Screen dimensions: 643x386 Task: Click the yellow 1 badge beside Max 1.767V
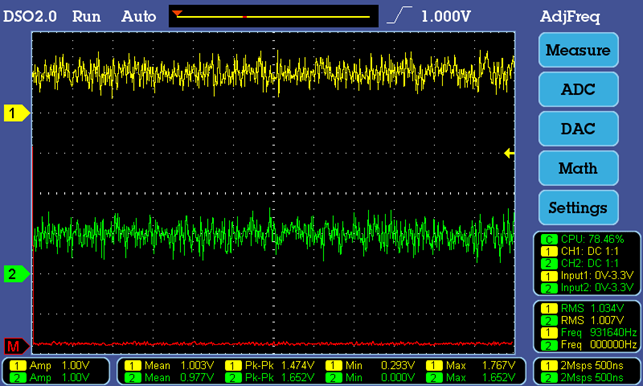pos(434,365)
